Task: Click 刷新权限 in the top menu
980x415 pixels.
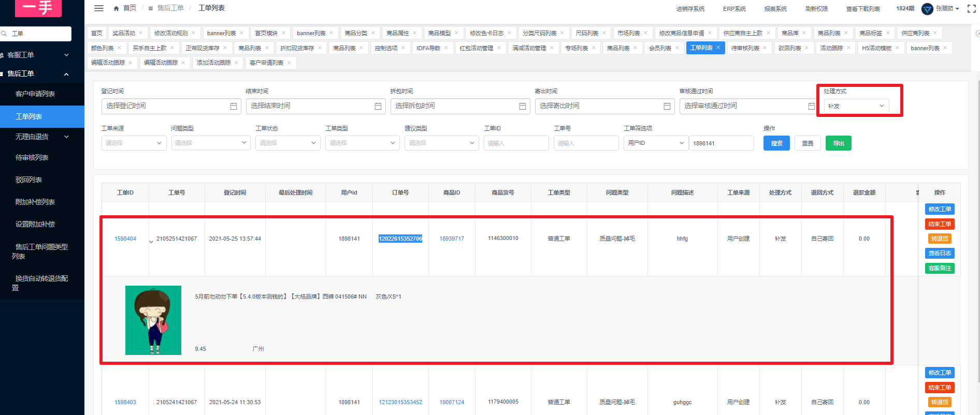Action: coord(816,9)
